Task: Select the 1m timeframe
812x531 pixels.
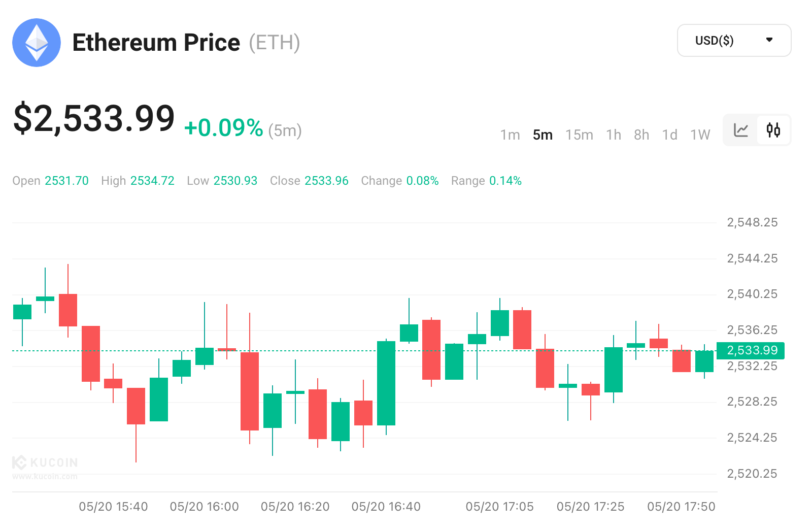Action: pos(510,135)
